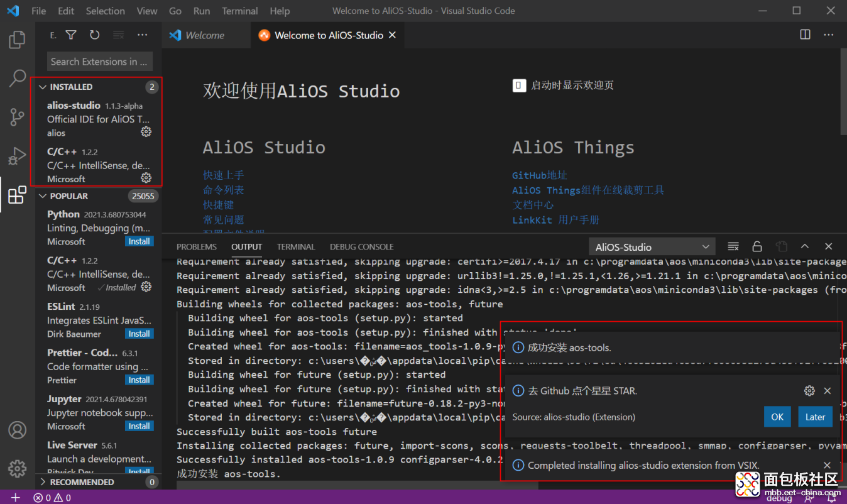Click the output panel horizontal scrollbar

coord(357,485)
